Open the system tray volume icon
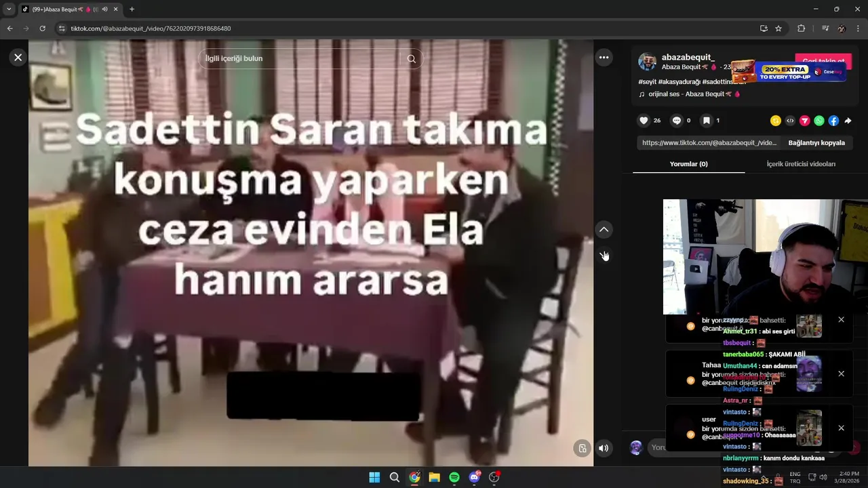Image resolution: width=868 pixels, height=488 pixels. tap(823, 477)
